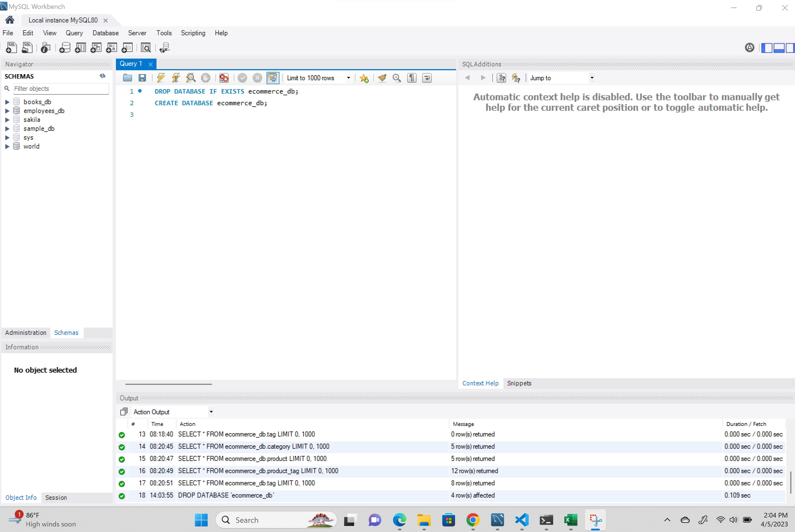The height and width of the screenshot is (532, 795).
Task: Click the Session tab in Information pane
Action: pyautogui.click(x=56, y=497)
